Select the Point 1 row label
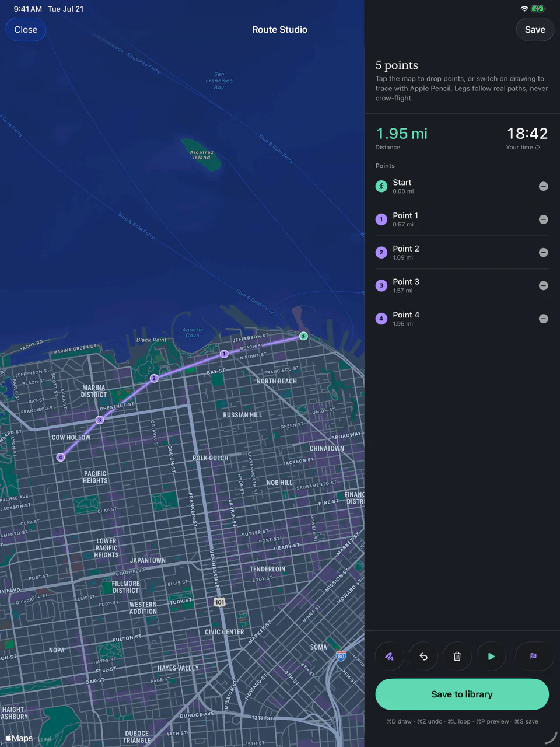560x747 pixels. coord(405,215)
